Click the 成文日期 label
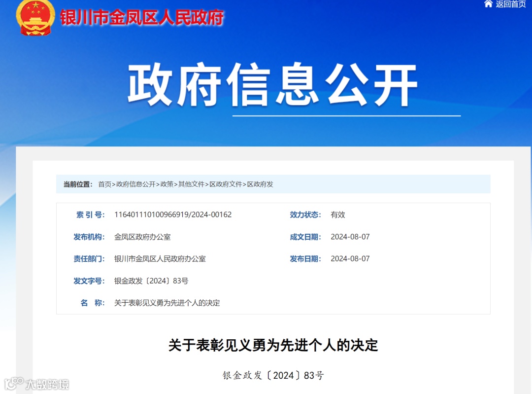532x394 pixels. (305, 237)
